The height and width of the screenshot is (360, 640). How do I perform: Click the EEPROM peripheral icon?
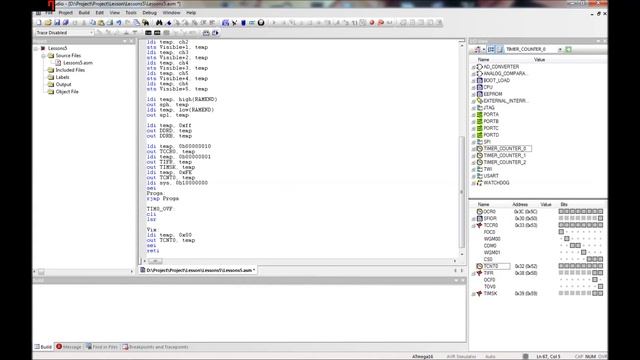click(x=480, y=94)
